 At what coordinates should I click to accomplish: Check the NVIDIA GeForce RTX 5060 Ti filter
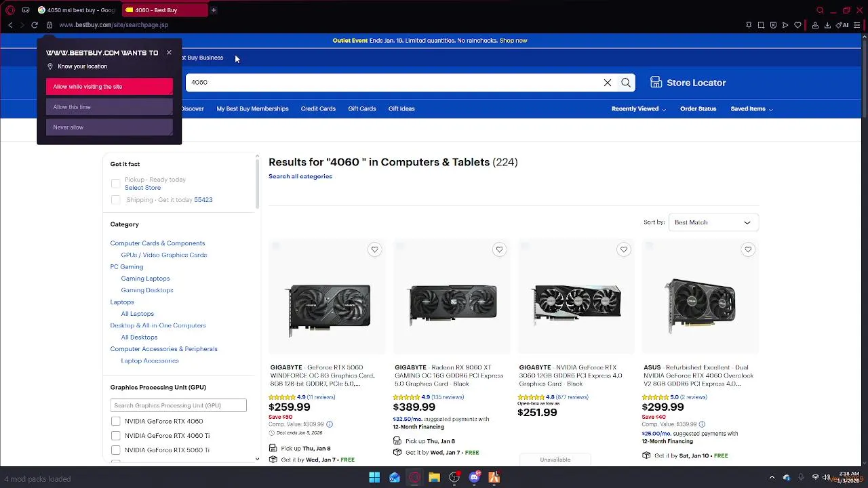pos(115,450)
